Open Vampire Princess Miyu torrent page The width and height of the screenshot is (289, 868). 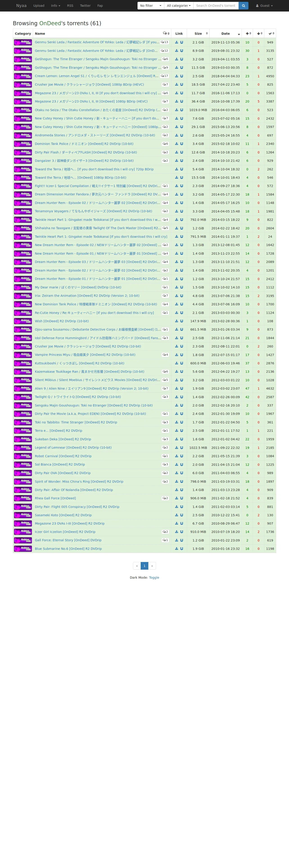pyautogui.click(x=85, y=355)
